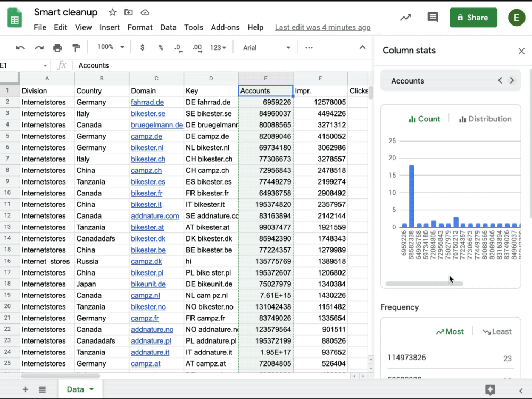Open the Edit menu
Screen dimensions: 532x399
coord(61,28)
